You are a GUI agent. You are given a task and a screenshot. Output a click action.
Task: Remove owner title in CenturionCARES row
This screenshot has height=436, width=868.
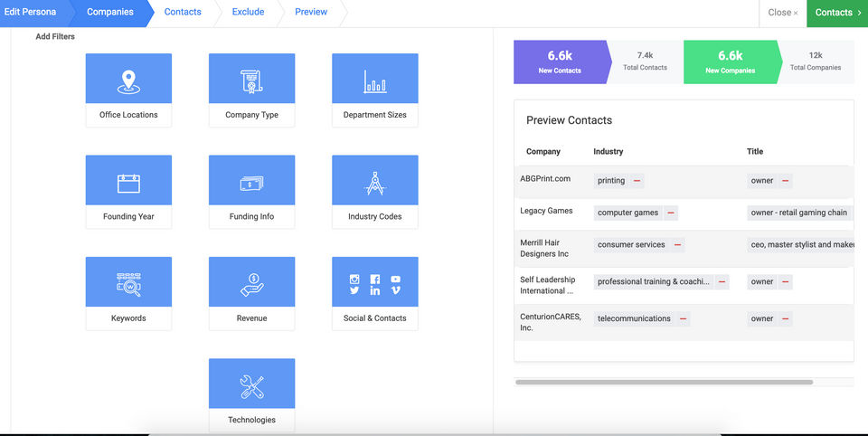pyautogui.click(x=785, y=318)
